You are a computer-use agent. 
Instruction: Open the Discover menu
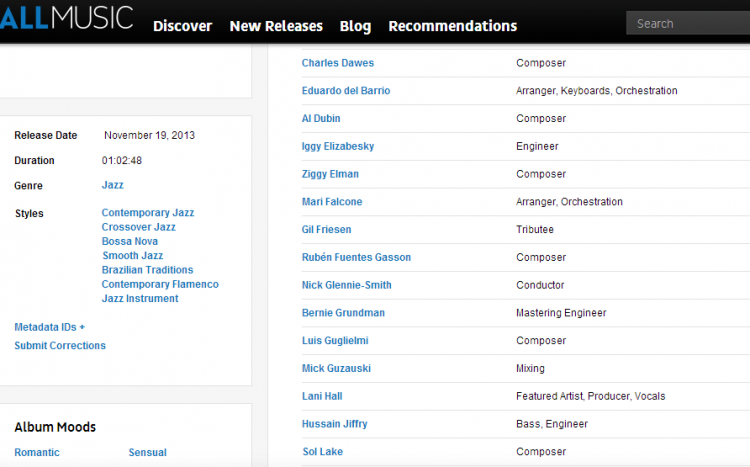click(x=184, y=26)
